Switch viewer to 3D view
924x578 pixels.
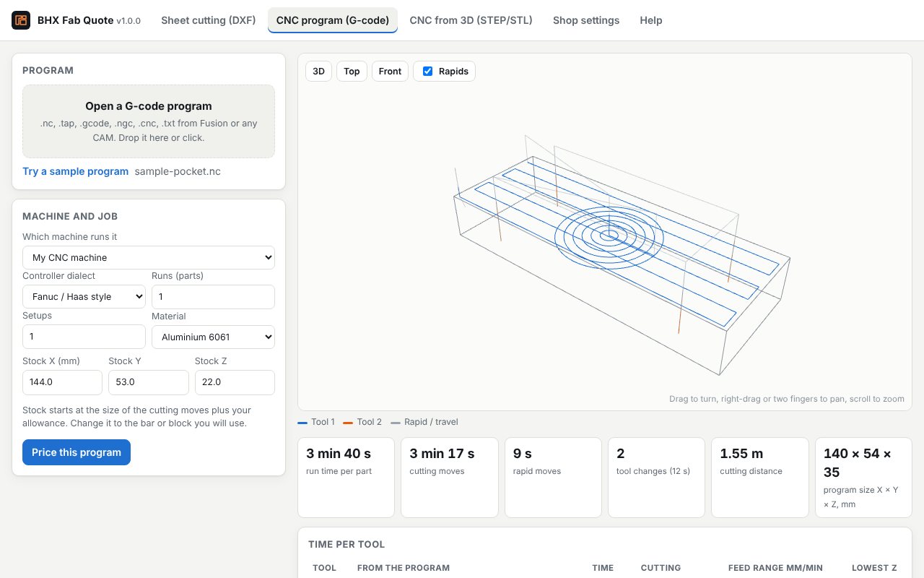[x=318, y=71]
